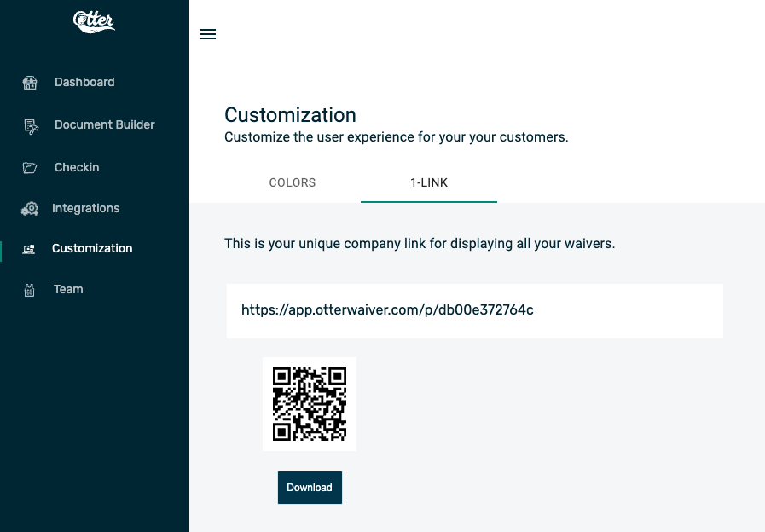Click the Customization page heading
The image size is (765, 532).
point(290,115)
